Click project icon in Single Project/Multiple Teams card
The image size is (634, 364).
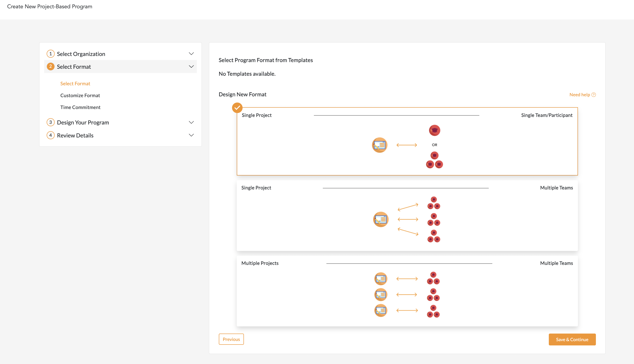(x=381, y=219)
